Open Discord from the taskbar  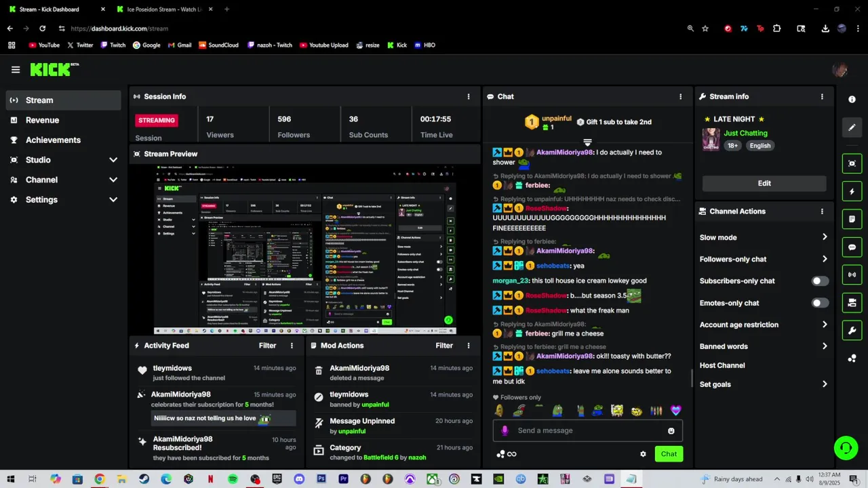pos(299,479)
